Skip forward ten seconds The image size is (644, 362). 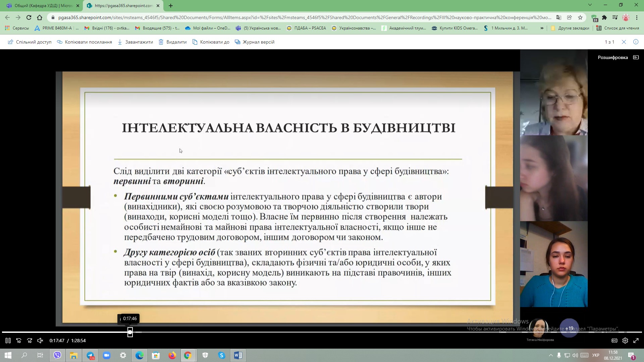click(x=30, y=341)
